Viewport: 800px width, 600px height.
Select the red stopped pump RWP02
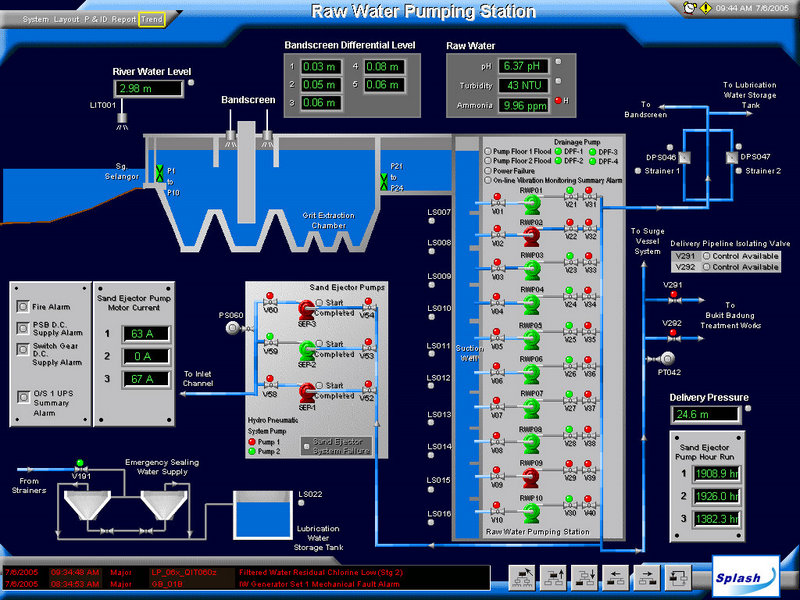(532, 237)
